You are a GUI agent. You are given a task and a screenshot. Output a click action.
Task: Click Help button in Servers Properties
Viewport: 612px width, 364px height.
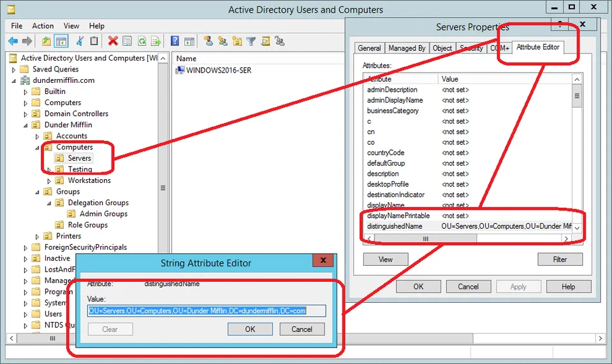pyautogui.click(x=568, y=287)
